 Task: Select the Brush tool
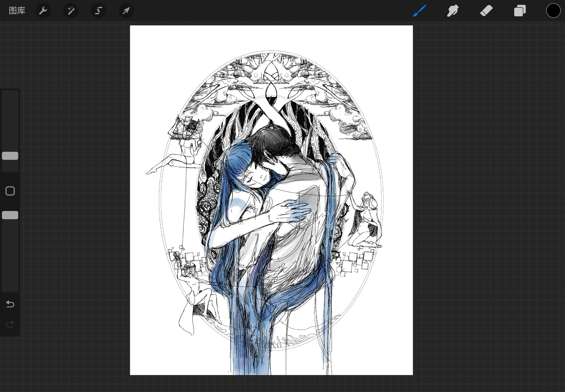coord(420,11)
